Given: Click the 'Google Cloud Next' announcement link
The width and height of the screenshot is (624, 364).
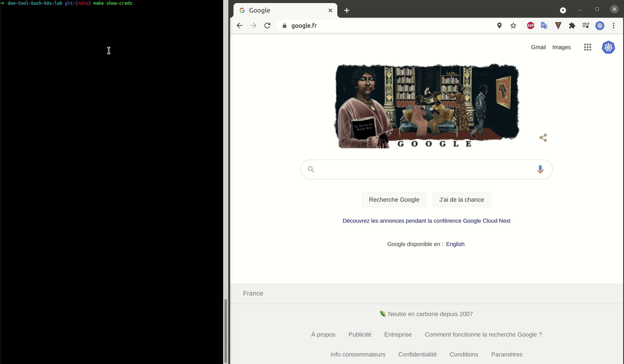Looking at the screenshot, I should pos(426,220).
